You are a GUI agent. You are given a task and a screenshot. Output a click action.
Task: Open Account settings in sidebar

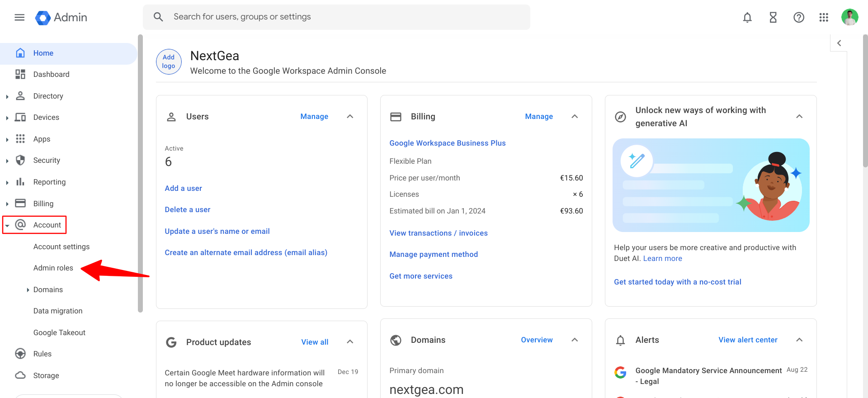pyautogui.click(x=61, y=246)
